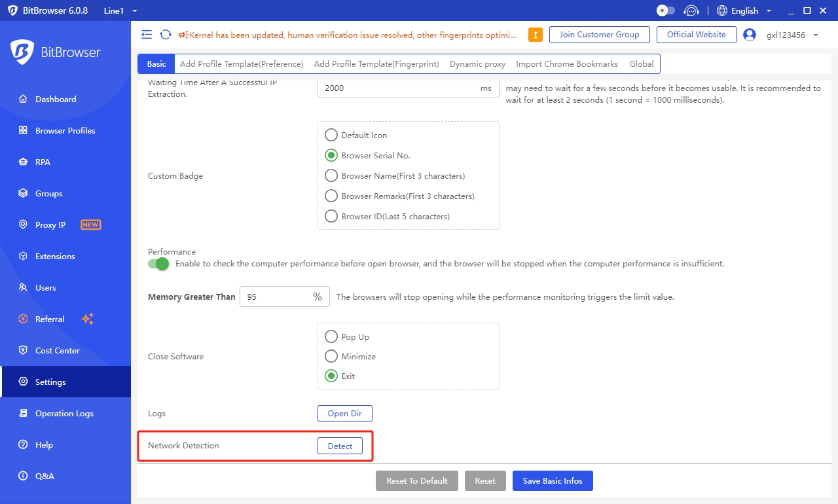Viewport: 838px width, 504px height.
Task: Click the refresh icon in header
Action: [x=166, y=35]
